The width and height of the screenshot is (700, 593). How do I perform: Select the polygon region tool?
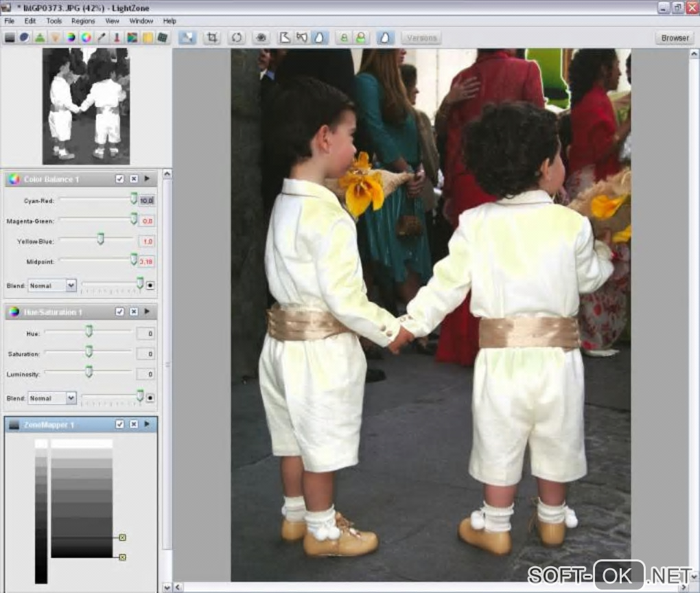(284, 38)
